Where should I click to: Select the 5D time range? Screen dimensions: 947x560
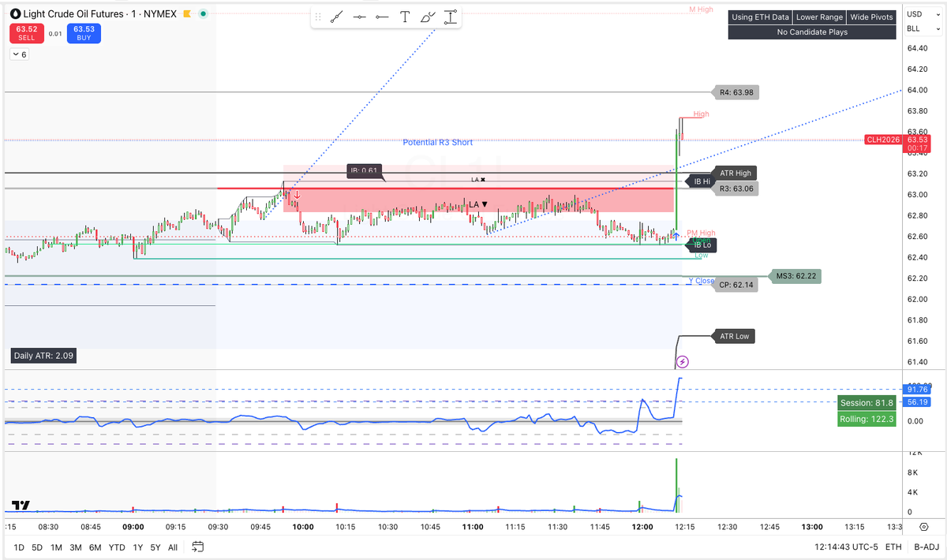(x=37, y=547)
